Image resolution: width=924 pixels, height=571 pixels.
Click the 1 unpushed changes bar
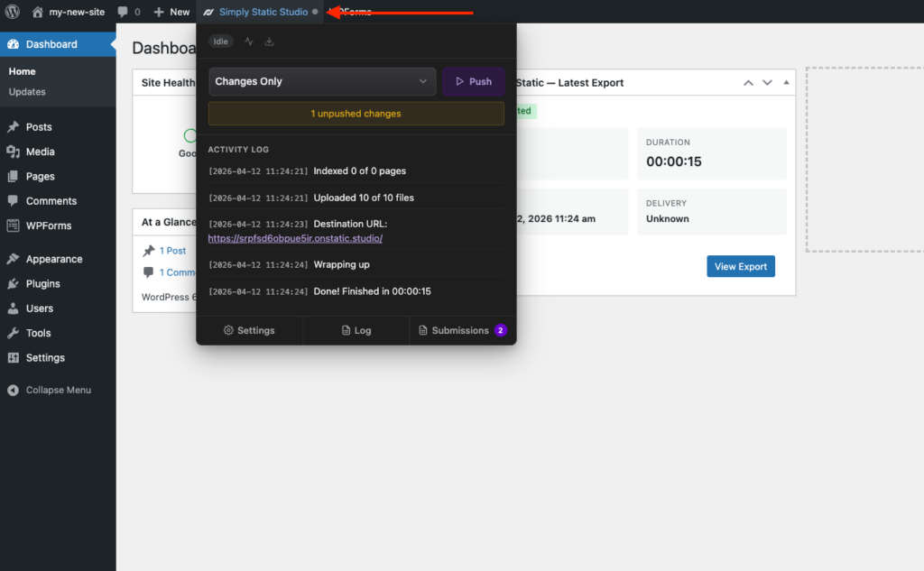[356, 113]
